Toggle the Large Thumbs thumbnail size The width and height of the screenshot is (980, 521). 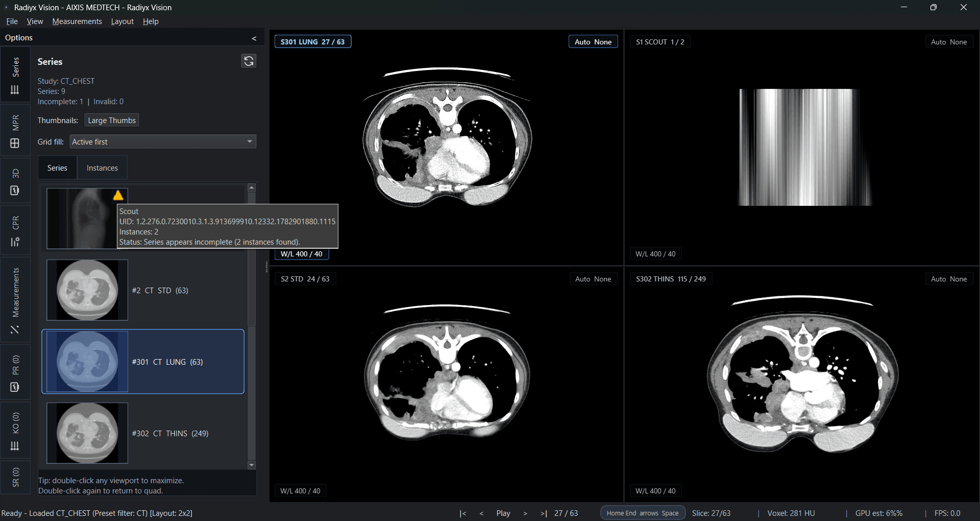[112, 120]
